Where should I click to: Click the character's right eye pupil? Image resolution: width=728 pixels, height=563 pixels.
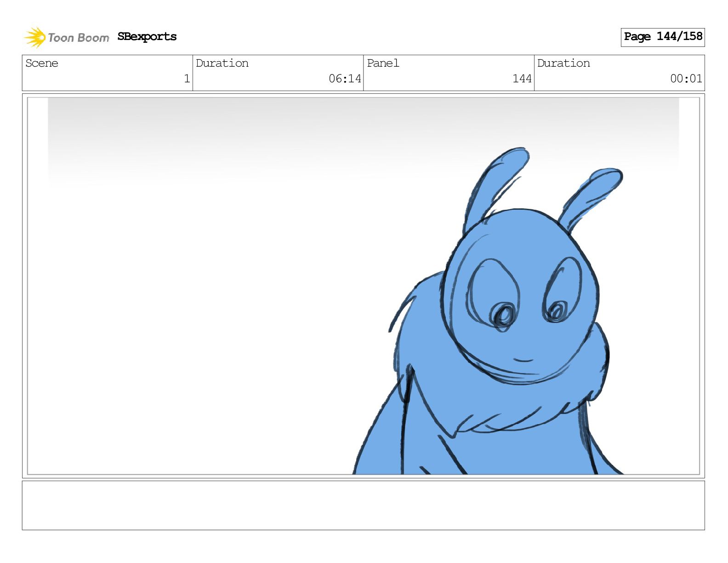click(557, 312)
